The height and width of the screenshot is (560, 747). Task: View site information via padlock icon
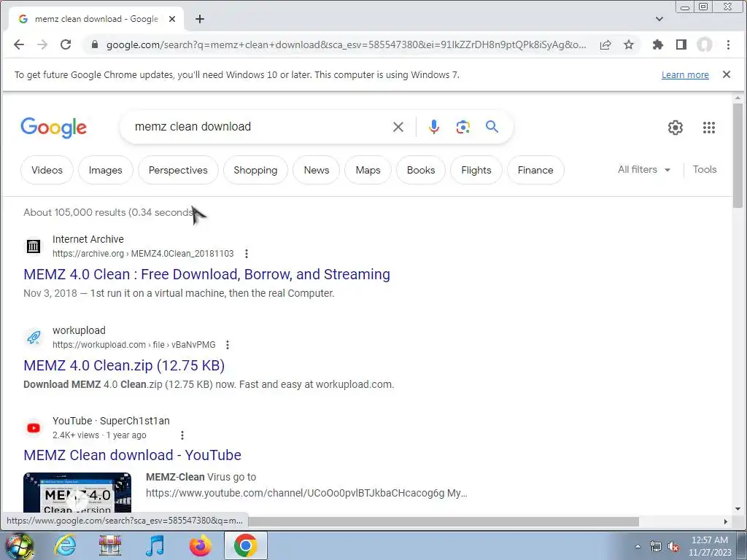(95, 44)
